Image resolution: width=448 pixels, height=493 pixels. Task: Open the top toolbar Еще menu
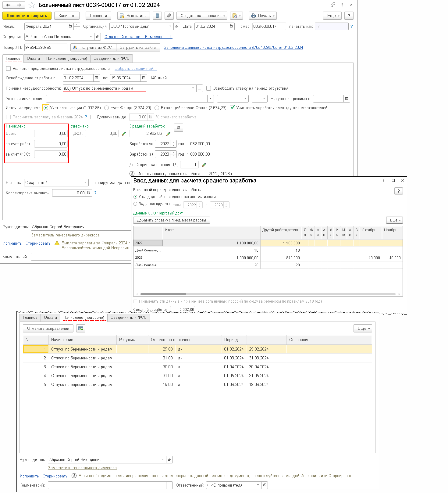[x=332, y=16]
